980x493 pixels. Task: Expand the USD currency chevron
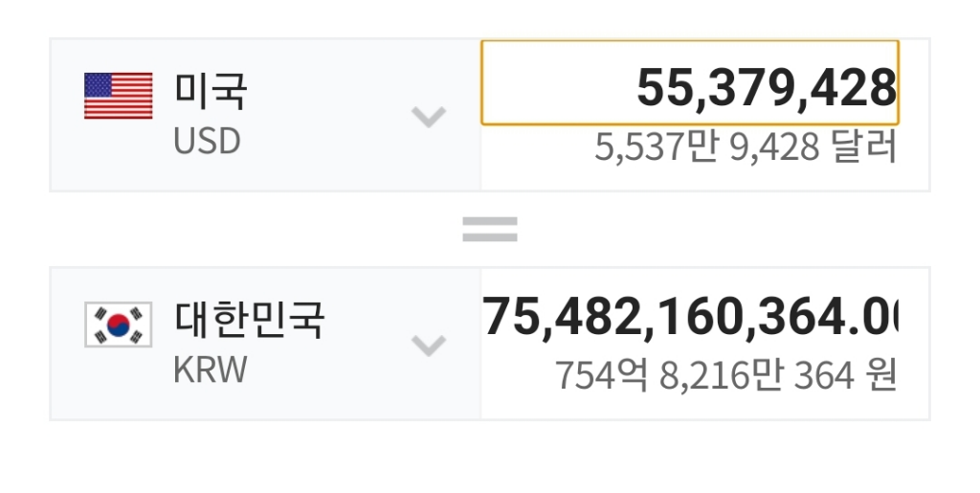[428, 117]
